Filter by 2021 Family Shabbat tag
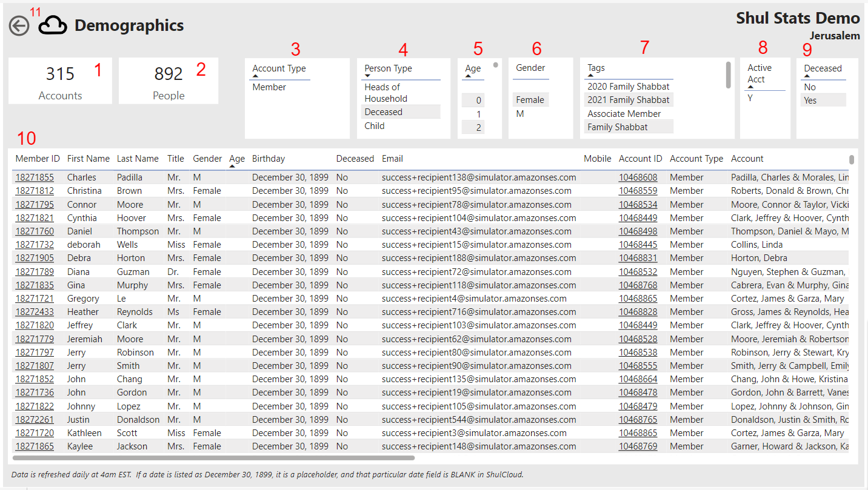Screen dimensions: 868x490 (x=628, y=100)
